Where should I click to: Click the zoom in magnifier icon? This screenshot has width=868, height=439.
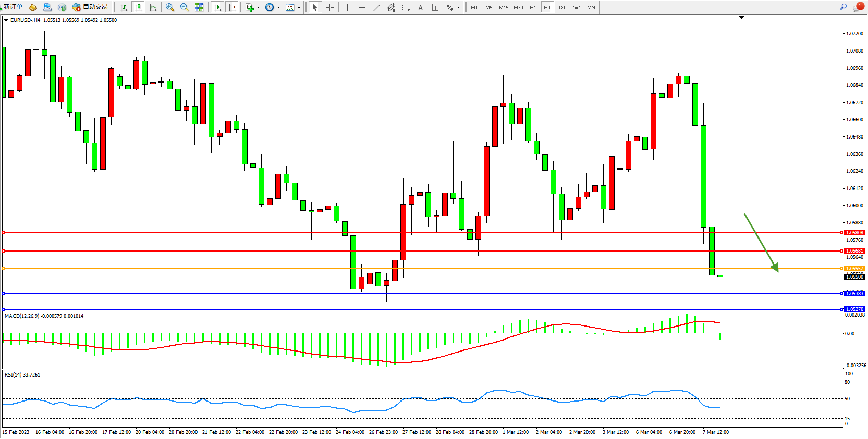tap(169, 7)
